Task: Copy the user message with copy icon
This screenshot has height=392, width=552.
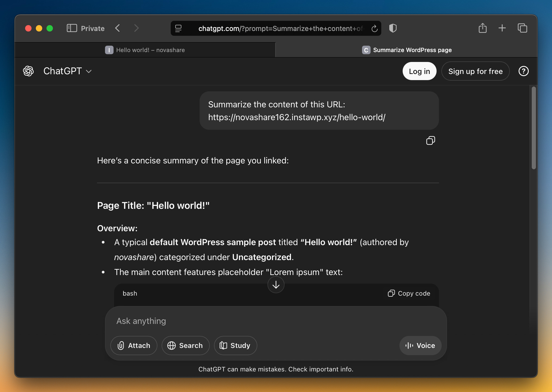Action: click(x=430, y=140)
